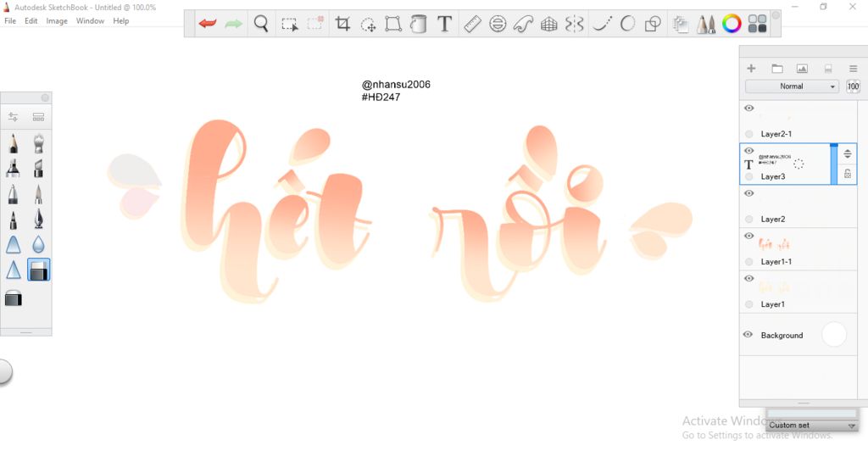Open the Layer Editor from the toolbar
Viewport: 868px width, 462px height.
click(x=681, y=25)
